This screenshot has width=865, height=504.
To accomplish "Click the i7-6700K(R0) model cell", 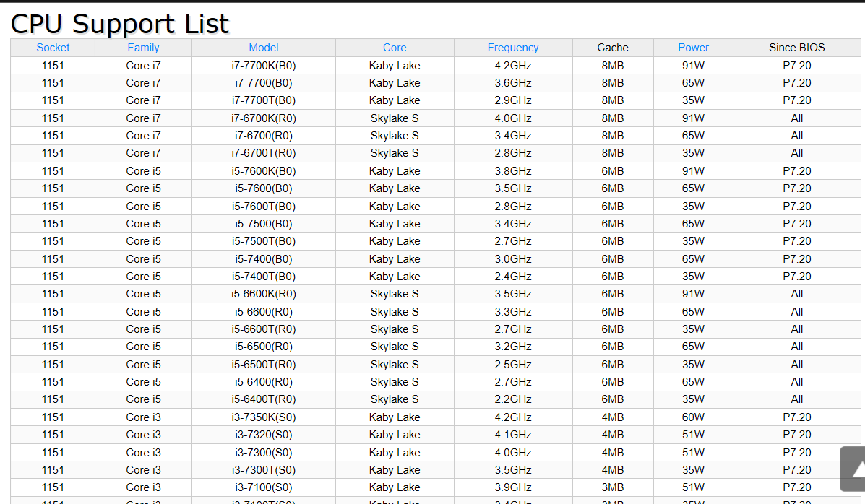I will tap(264, 118).
